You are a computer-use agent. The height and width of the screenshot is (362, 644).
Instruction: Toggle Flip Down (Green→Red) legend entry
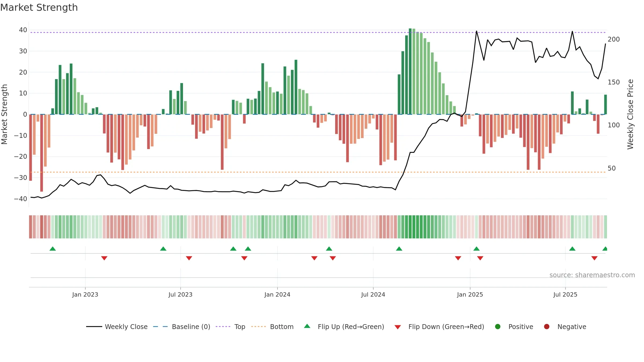tap(439, 327)
